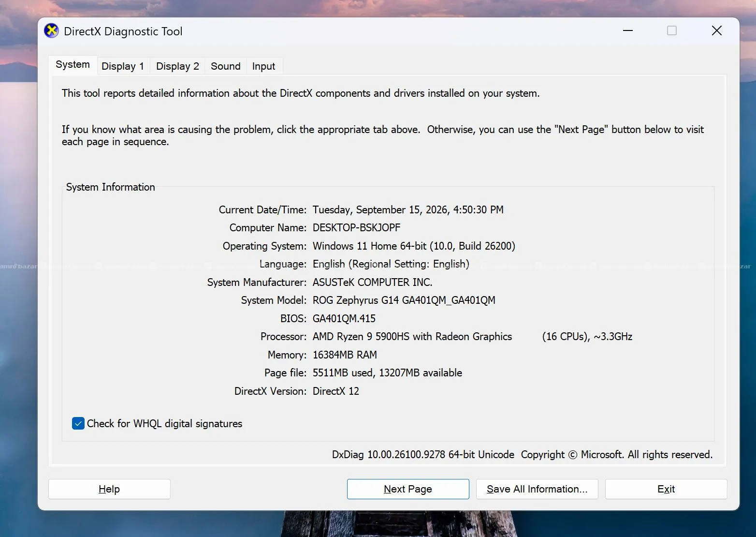
Task: Click the Page file usage value
Action: 387,373
